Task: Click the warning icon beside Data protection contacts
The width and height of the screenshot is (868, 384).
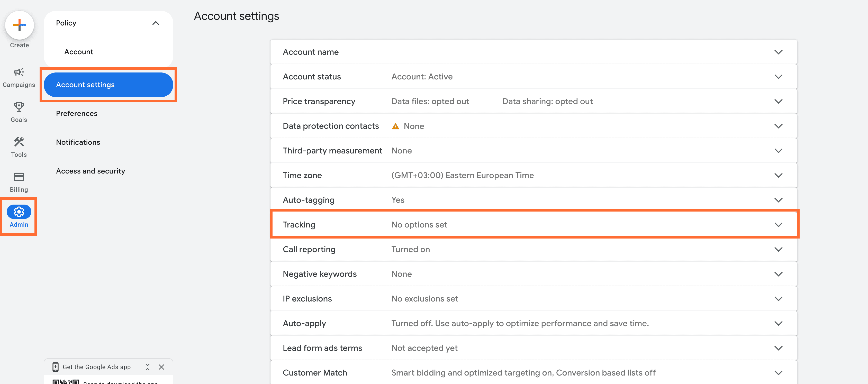Action: coord(395,126)
